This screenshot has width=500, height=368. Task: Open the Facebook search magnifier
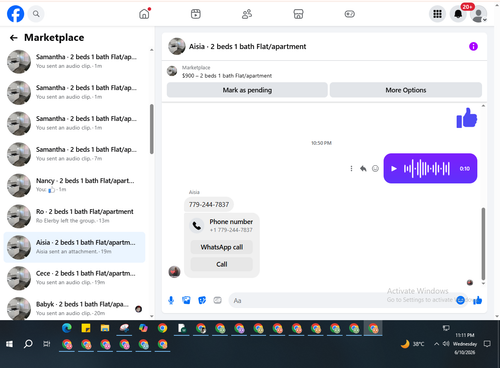pyautogui.click(x=36, y=14)
